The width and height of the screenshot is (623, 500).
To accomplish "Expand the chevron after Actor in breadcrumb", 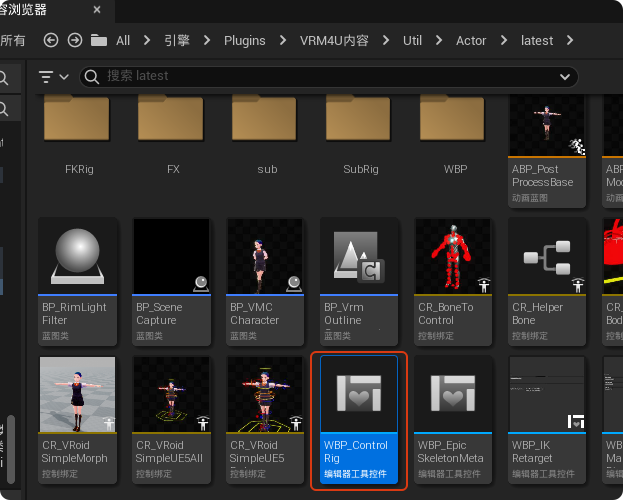I will point(503,40).
